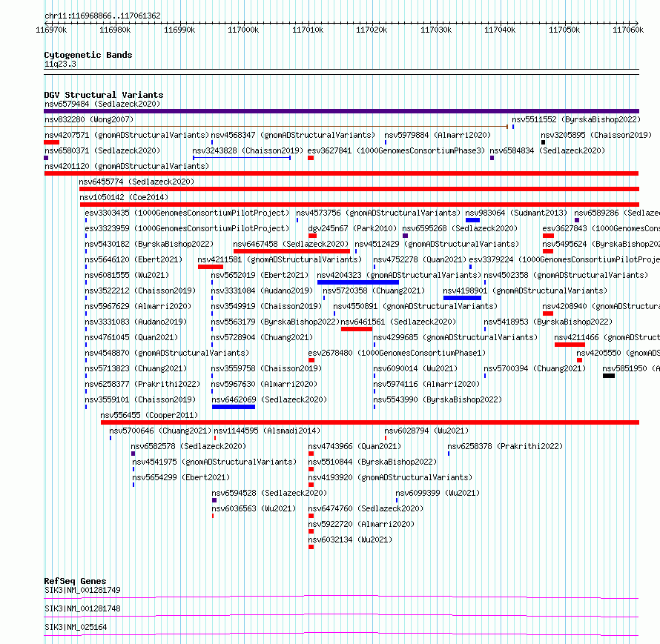Select esv3627841 (1000GenomesConsortiumPhase3) label
Screen dimensions: 660x644
coord(396,150)
